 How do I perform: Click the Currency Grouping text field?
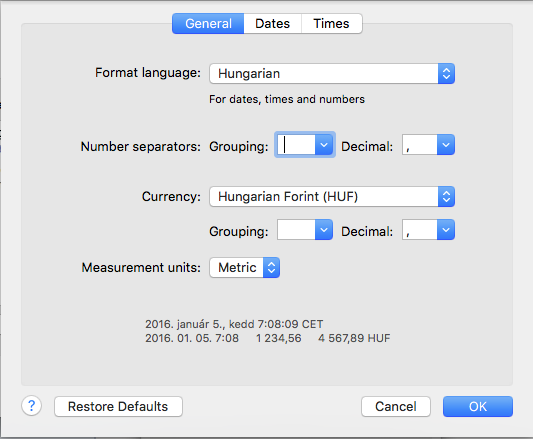pyautogui.click(x=296, y=230)
